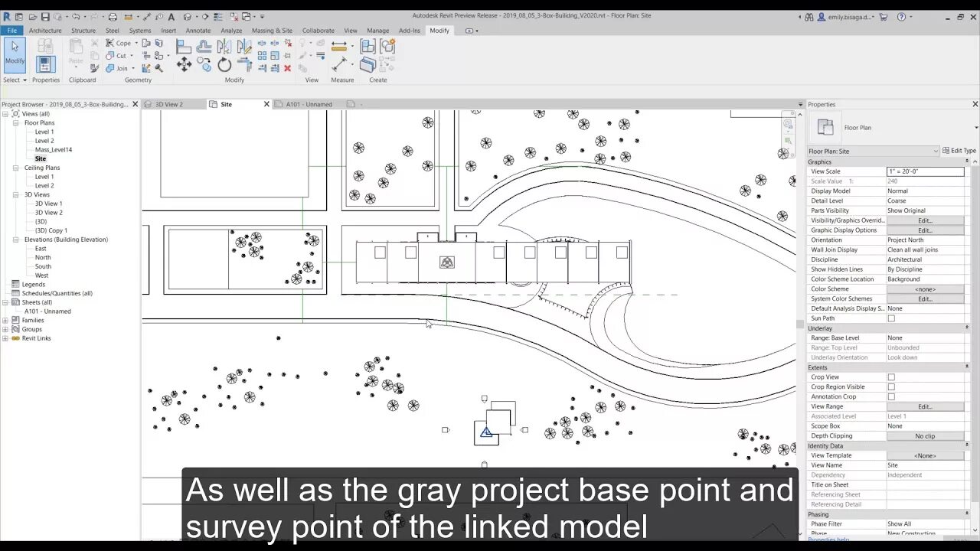Open the File menu
The width and height of the screenshot is (980, 551).
[x=11, y=31]
